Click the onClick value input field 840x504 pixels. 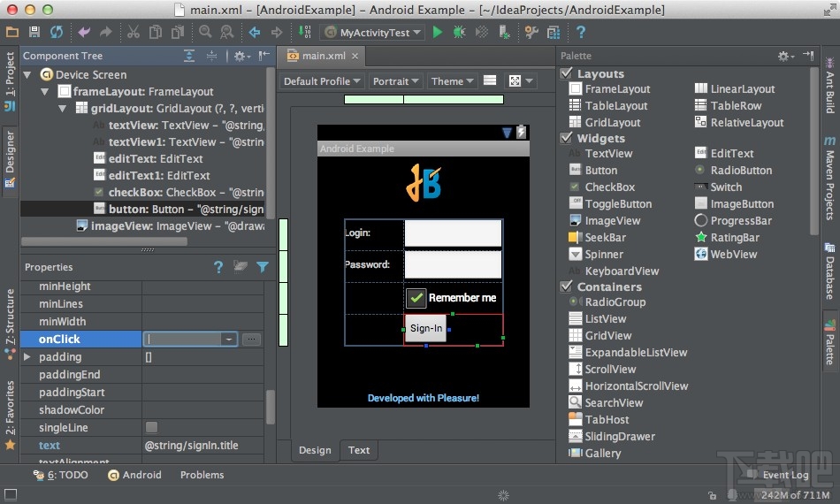point(183,339)
